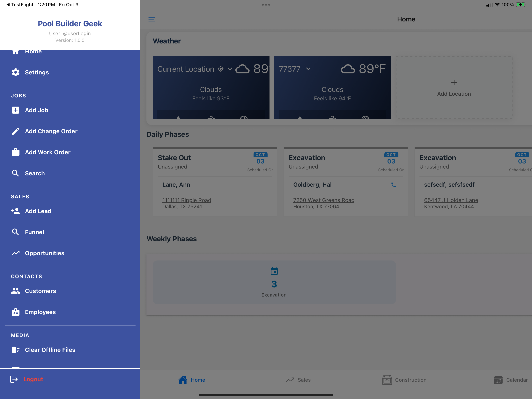Tap the Sales trend icon in bottom bar
Viewport: 532px width, 399px height.
(290, 380)
